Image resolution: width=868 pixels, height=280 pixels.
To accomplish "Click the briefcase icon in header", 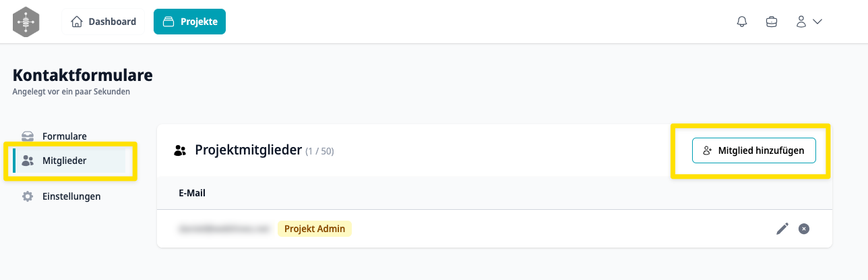I will tap(772, 22).
